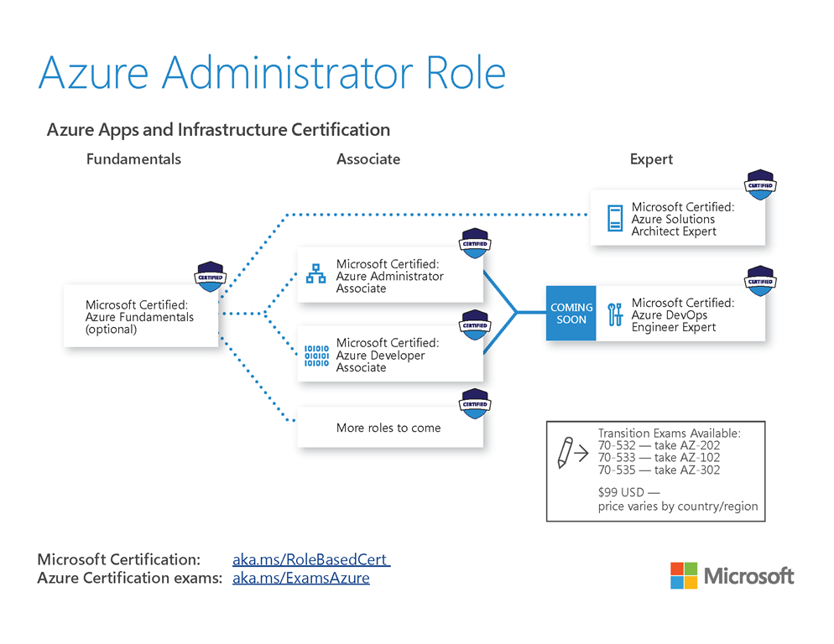The image size is (834, 644).
Task: Click the Certified badge on DevOps Engineer card
Action: pyautogui.click(x=760, y=281)
